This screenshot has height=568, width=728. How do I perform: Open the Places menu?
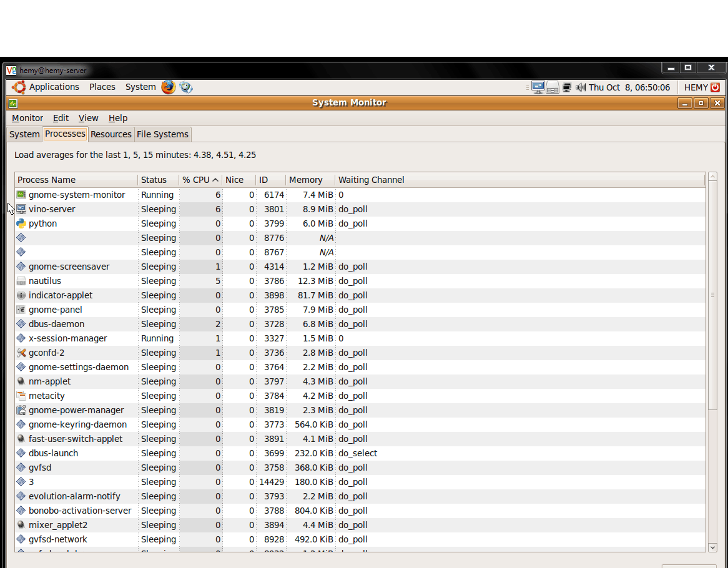pos(102,87)
